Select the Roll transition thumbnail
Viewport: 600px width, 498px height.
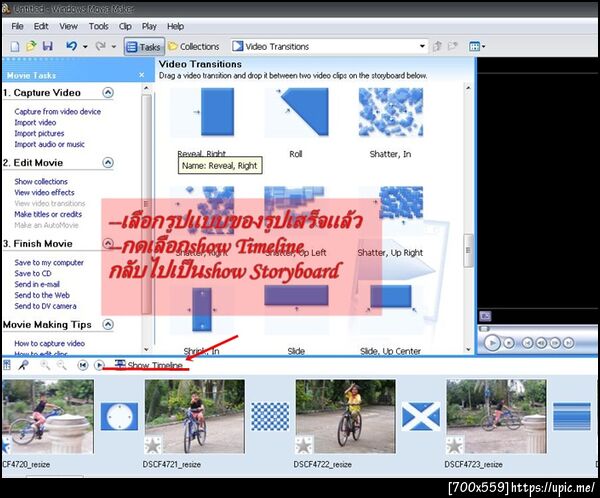coord(296,112)
